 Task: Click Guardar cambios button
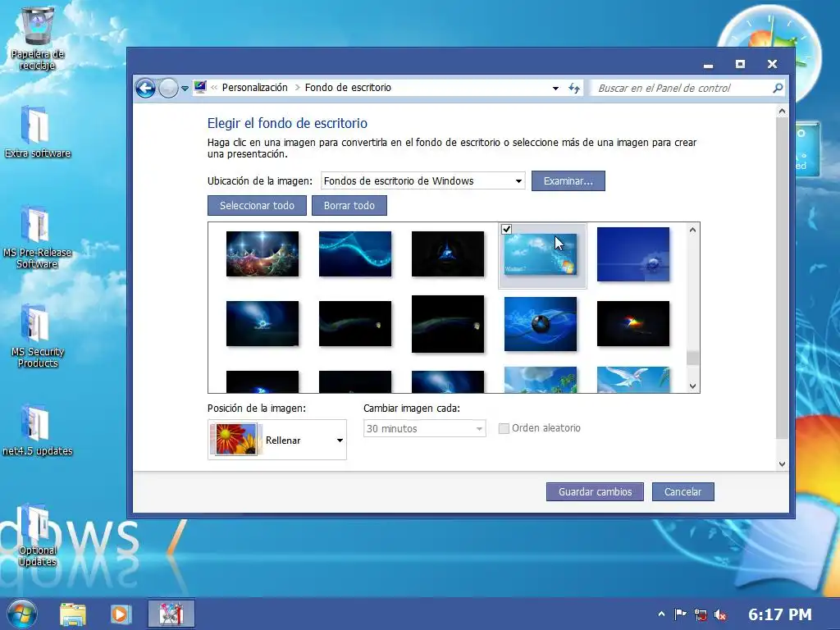coord(595,492)
